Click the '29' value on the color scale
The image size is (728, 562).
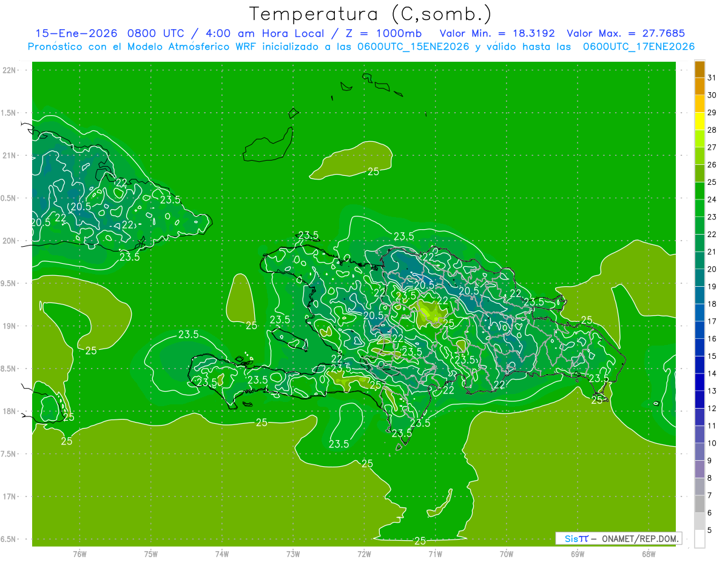pos(712,113)
